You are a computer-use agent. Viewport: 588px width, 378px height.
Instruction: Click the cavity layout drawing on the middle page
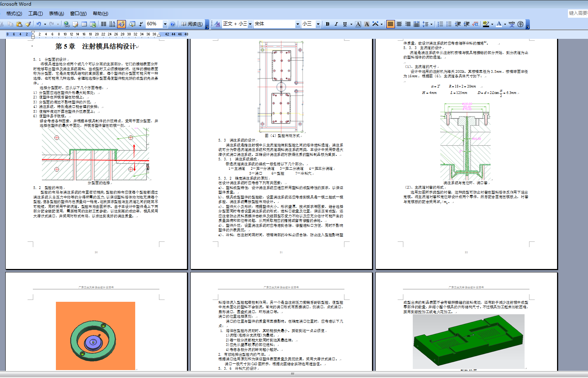pyautogui.click(x=281, y=87)
